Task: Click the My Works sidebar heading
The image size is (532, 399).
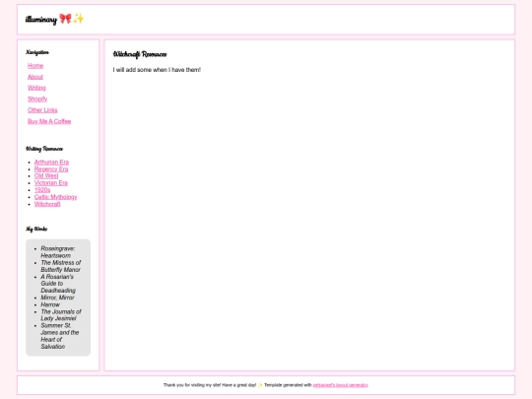Action: point(36,229)
